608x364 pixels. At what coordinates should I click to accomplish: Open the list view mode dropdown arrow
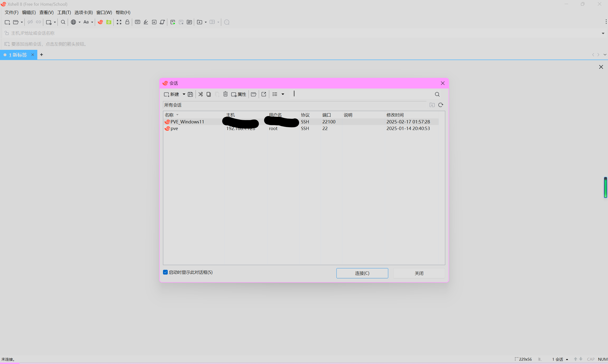283,94
